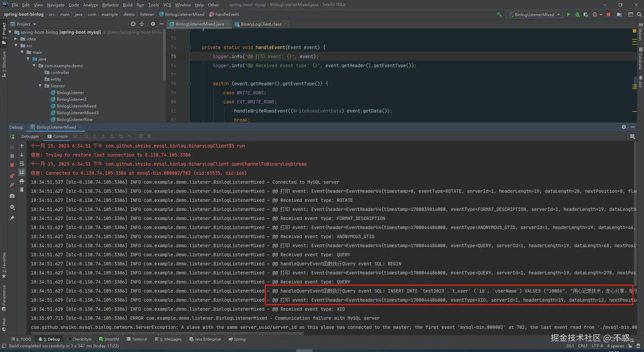Hide the Project tool window
This screenshot has height=352, width=644.
[162, 24]
